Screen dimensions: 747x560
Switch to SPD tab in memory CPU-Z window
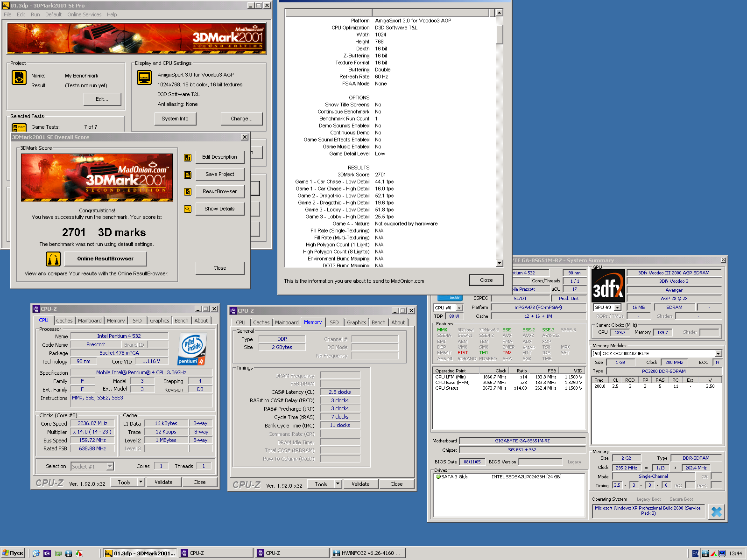point(334,322)
